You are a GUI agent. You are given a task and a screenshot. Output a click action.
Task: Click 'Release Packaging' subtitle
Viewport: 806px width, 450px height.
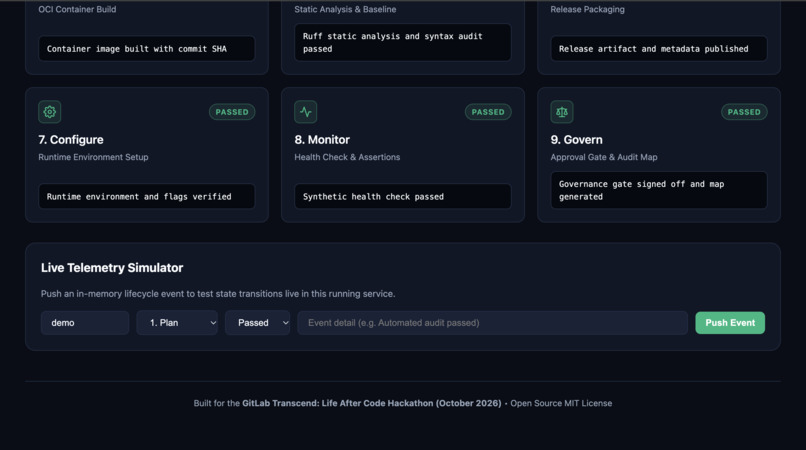coord(587,9)
